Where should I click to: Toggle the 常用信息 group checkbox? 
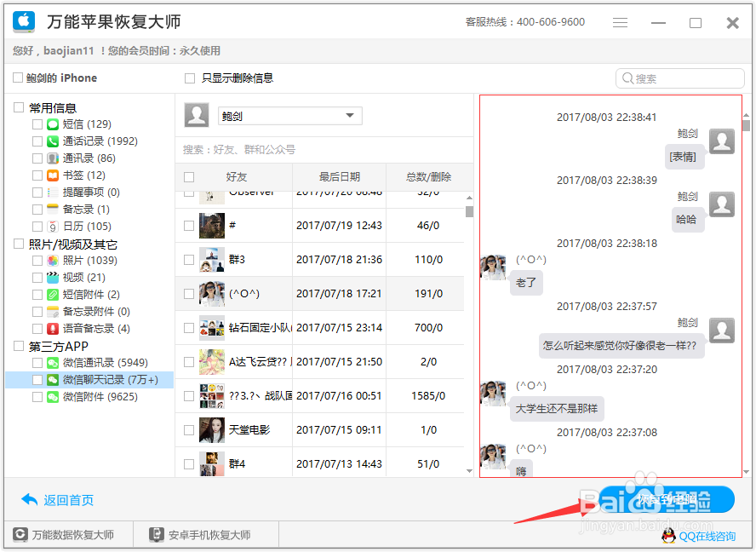19,107
